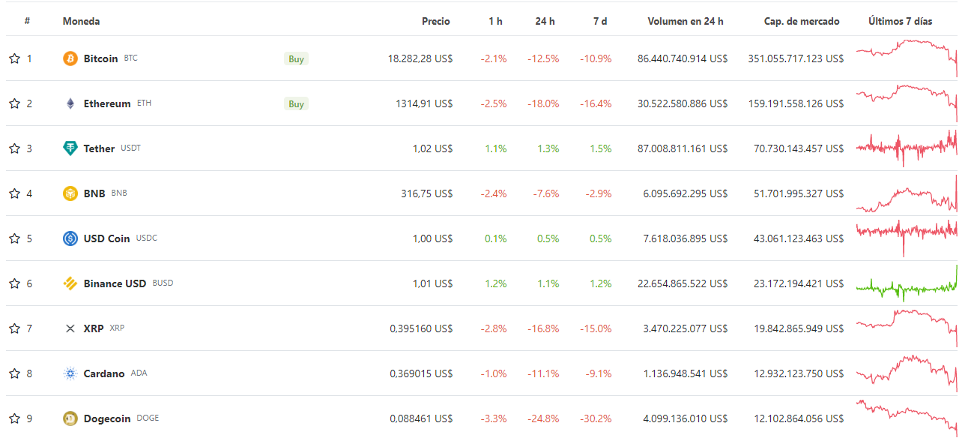Click BNB price 316,75 US$
The height and width of the screenshot is (438, 980).
(x=427, y=193)
